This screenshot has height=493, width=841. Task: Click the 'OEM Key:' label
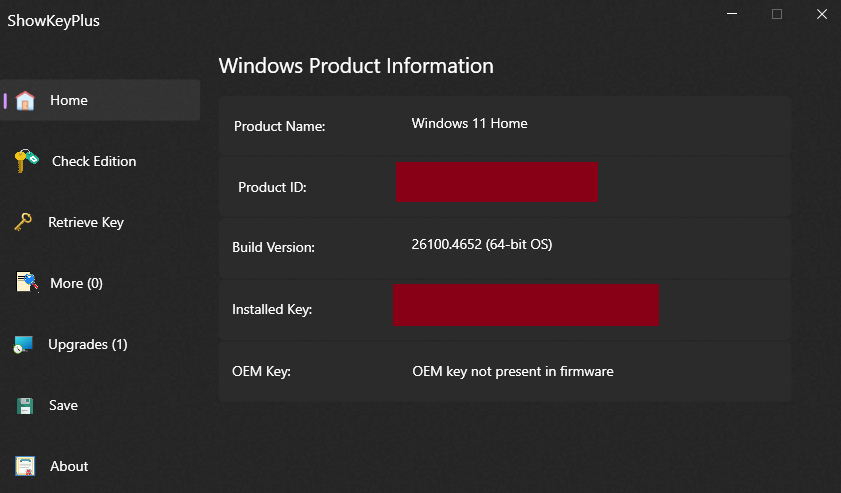[261, 372]
